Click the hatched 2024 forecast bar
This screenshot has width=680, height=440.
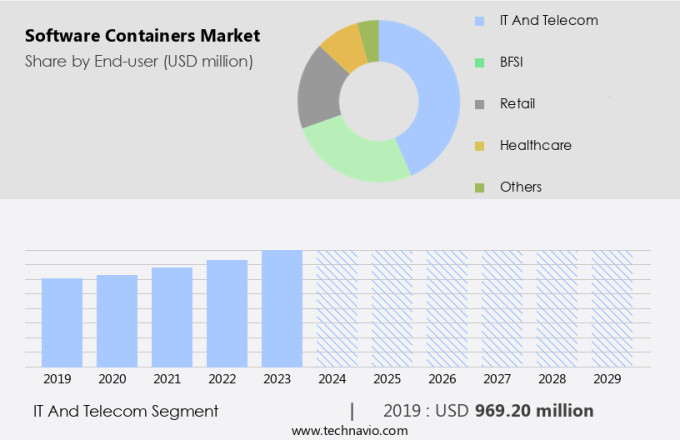[x=337, y=308]
